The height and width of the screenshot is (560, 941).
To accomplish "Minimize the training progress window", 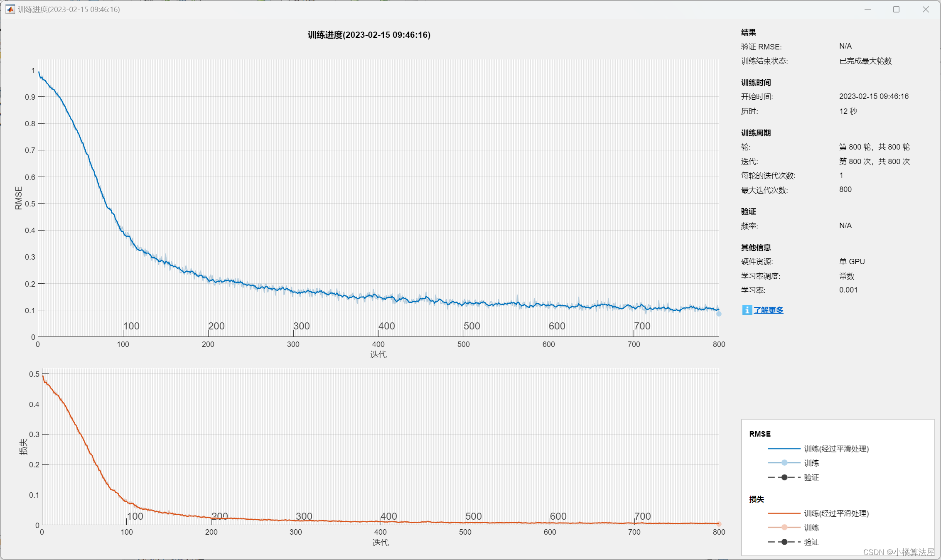I will coord(867,9).
